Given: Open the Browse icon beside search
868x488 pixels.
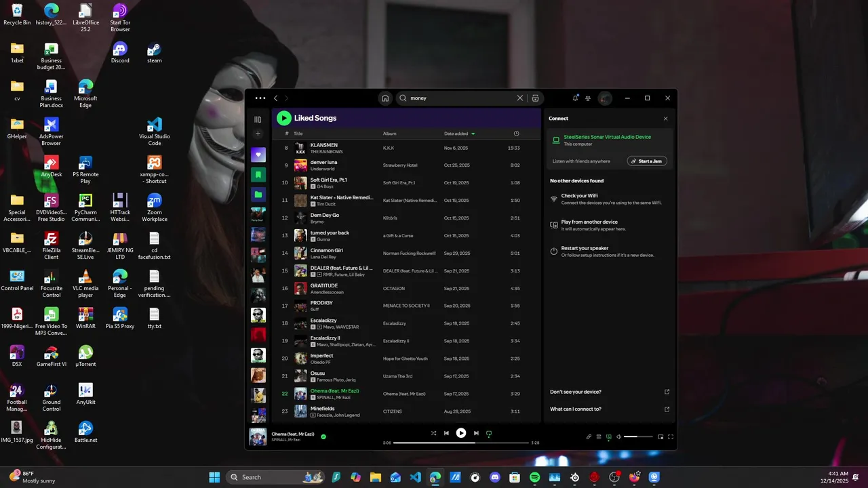Looking at the screenshot, I should tap(535, 98).
